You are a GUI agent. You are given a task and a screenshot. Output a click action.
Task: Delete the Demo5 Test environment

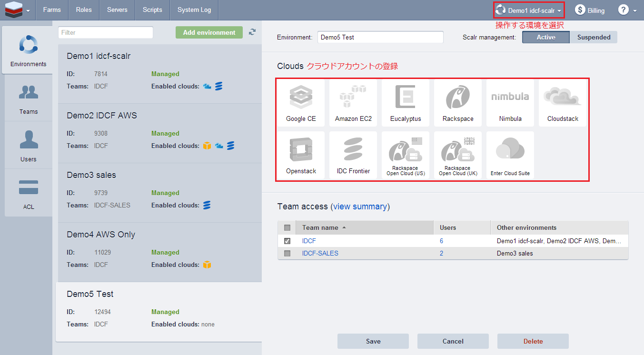pos(533,341)
